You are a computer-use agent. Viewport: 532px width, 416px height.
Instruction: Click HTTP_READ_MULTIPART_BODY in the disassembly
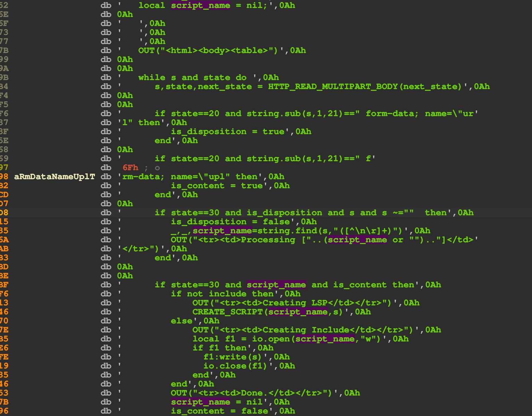point(333,87)
